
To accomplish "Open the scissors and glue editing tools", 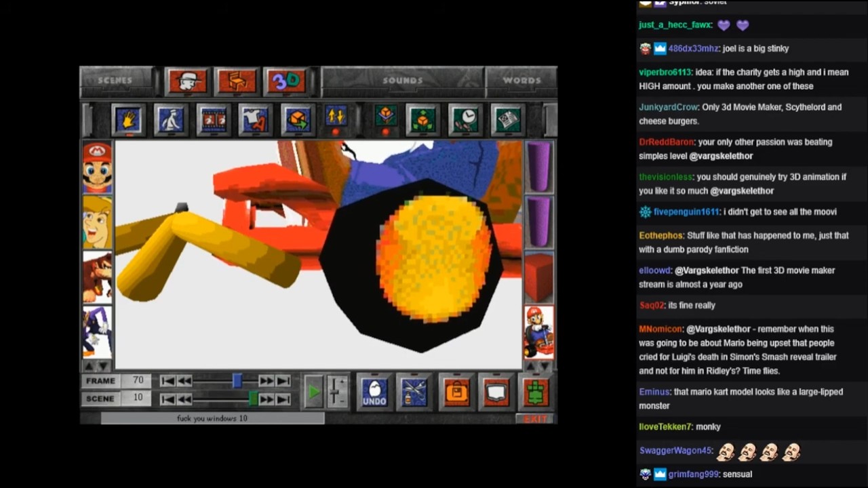I will pos(413,392).
